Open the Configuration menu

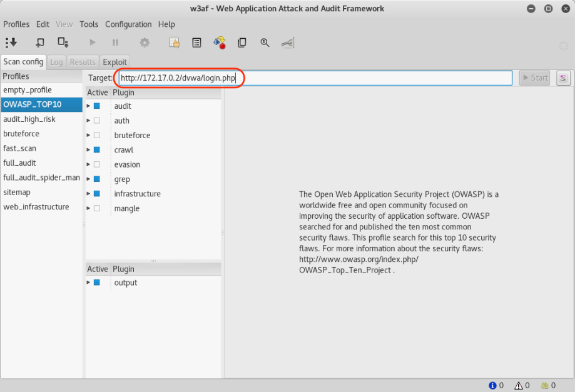point(128,24)
